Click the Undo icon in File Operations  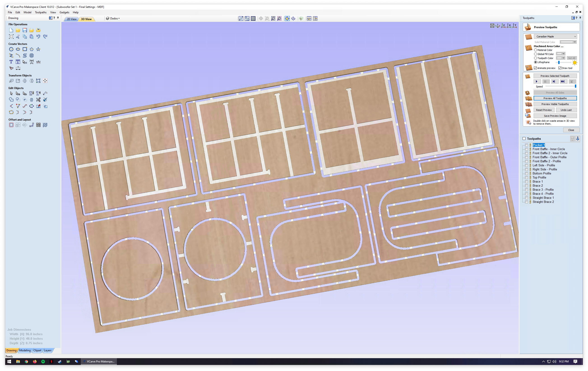(38, 37)
